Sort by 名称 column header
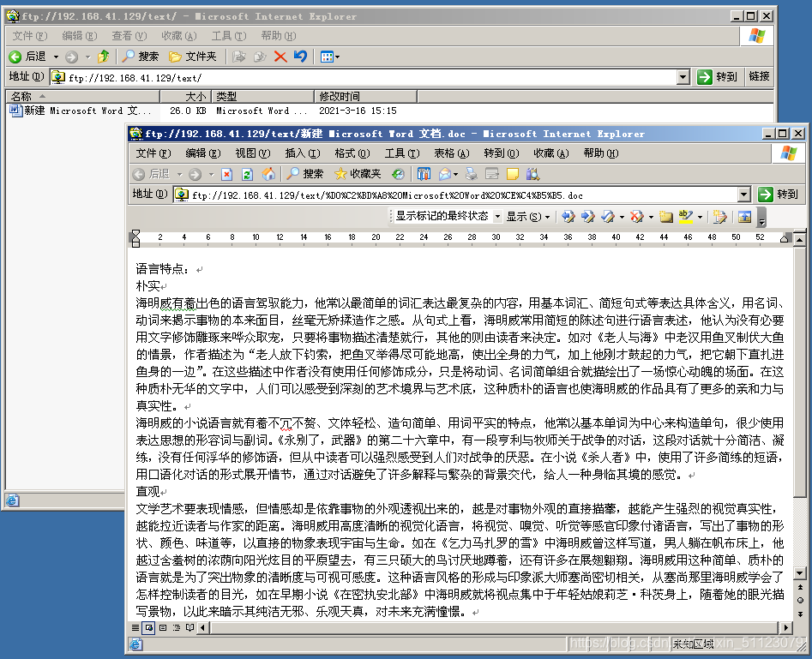The image size is (812, 659). click(82, 96)
